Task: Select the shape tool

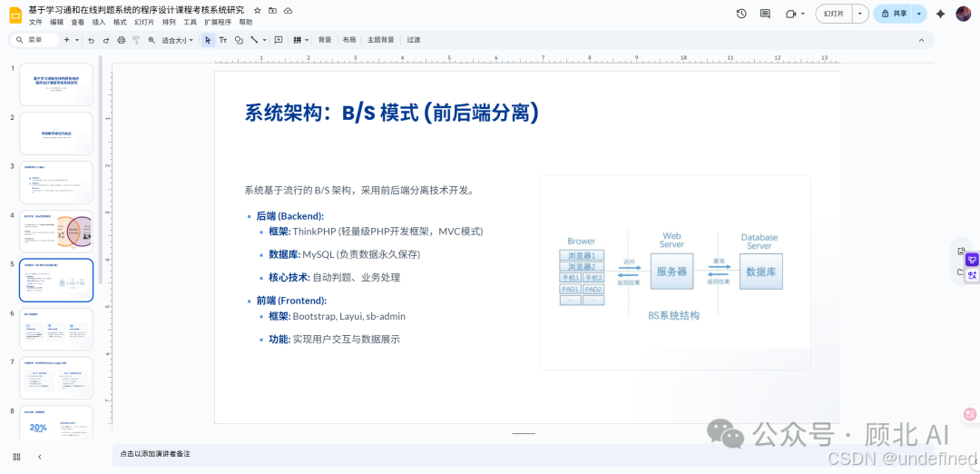Action: (239, 40)
